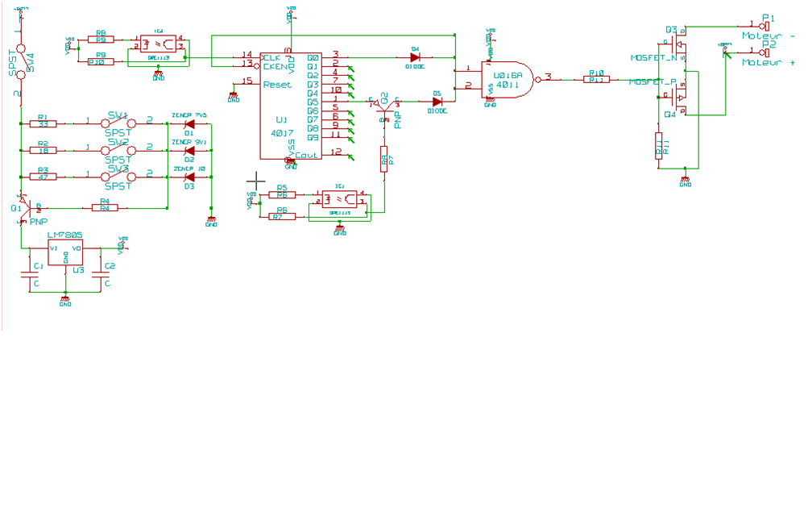Click the GND symbol under the Zener diodes
This screenshot has height=508, width=812.
[x=211, y=222]
